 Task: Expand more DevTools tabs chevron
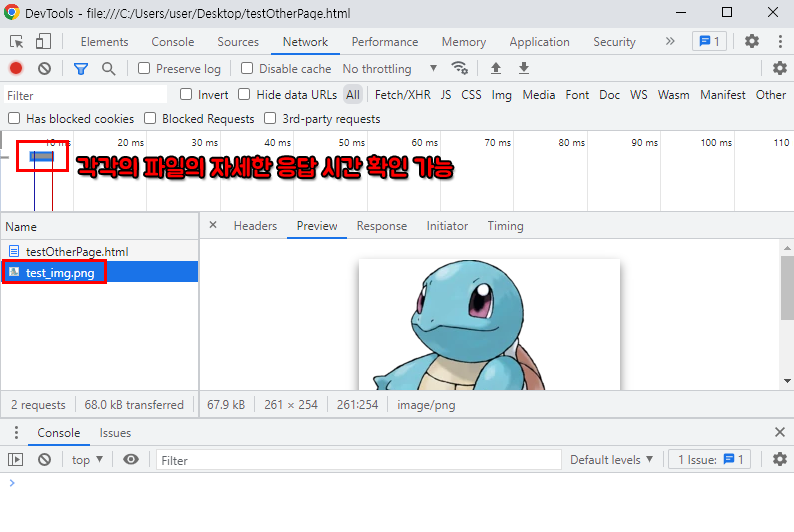click(x=670, y=41)
